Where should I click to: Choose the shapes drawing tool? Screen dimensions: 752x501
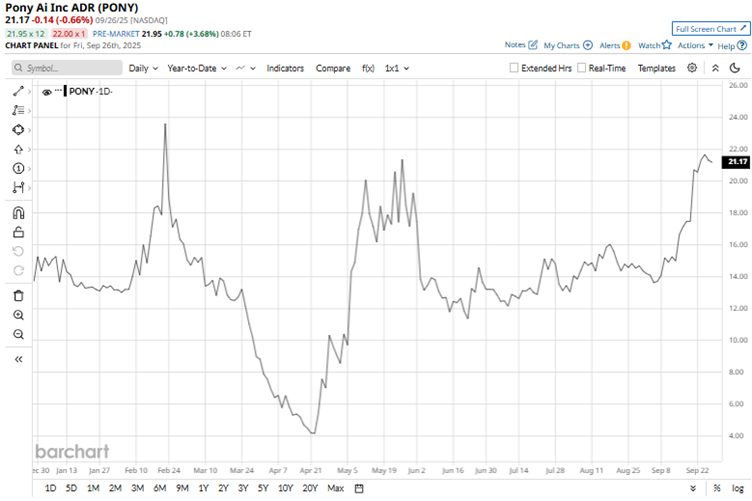point(18,130)
